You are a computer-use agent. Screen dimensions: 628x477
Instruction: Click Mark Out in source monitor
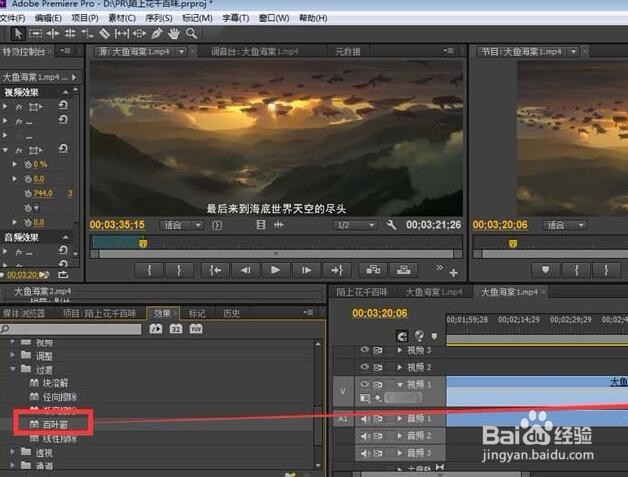179,270
